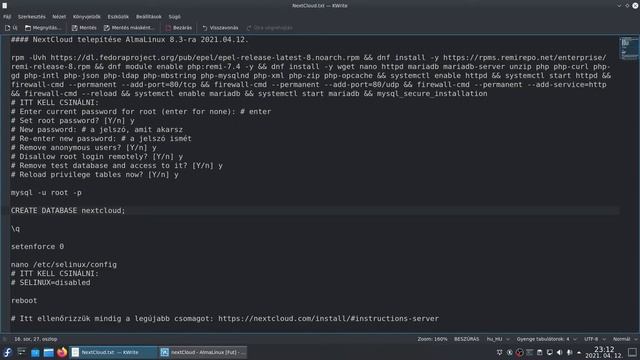Viewport: 640px width, 360px height.
Task: Click the '# Remove anonymous users? [Y/n] y' line
Action: [84, 147]
